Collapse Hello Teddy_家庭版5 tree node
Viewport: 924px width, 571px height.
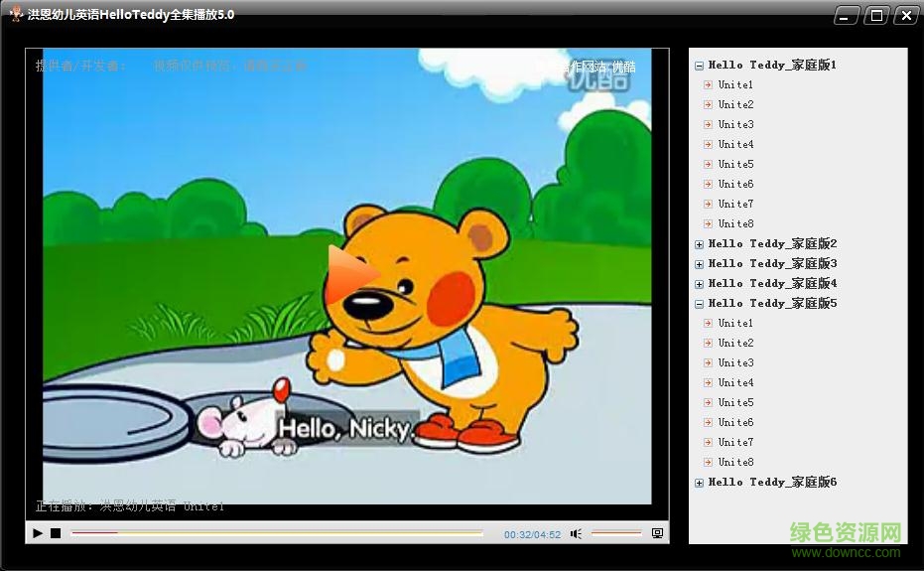699,304
